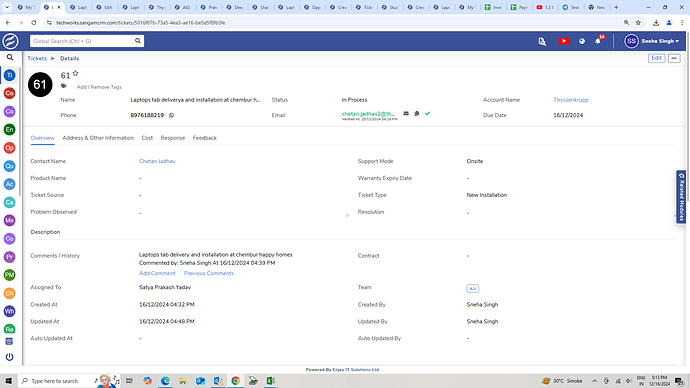Open the Thyssenkrupp account link
The width and height of the screenshot is (690, 388).
tap(571, 100)
